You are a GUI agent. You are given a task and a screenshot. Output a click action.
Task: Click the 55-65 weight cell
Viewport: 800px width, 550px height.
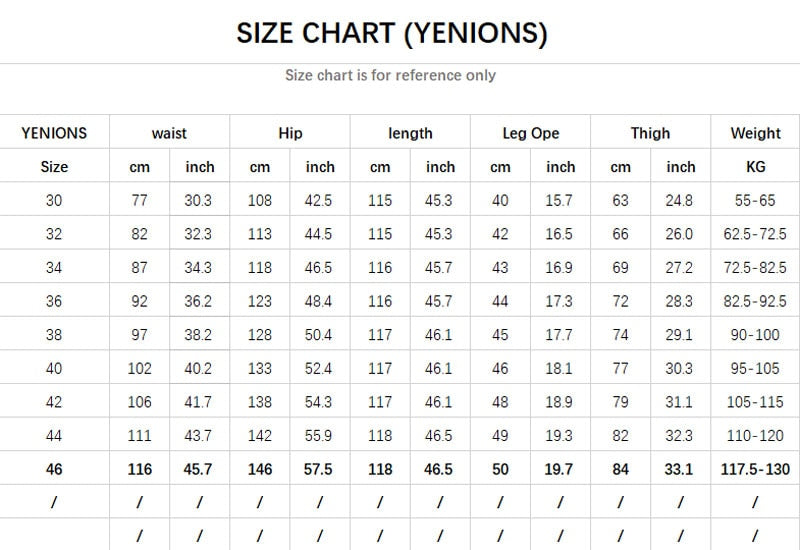[755, 200]
